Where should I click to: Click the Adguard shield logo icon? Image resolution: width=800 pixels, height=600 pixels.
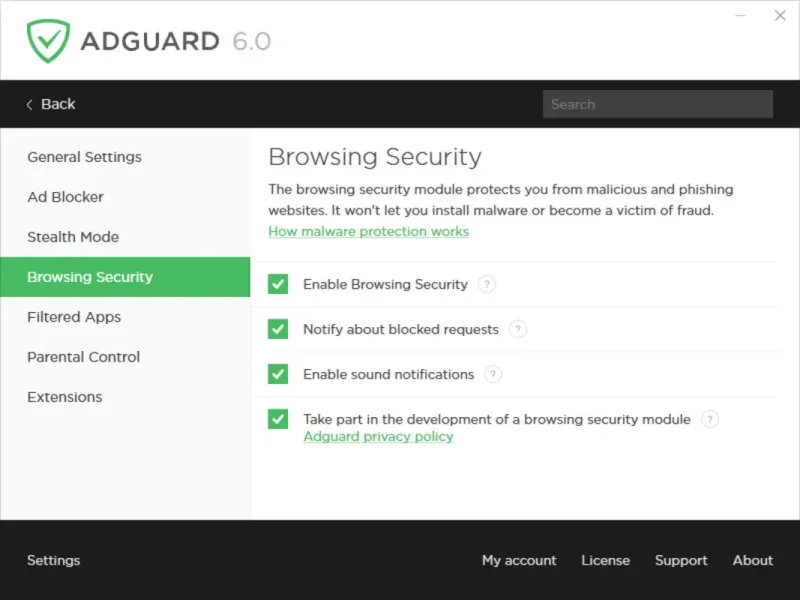tap(47, 41)
